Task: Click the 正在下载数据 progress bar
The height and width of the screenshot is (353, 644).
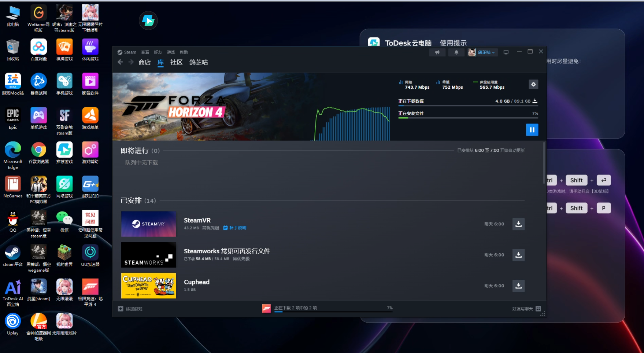Action: (468, 106)
